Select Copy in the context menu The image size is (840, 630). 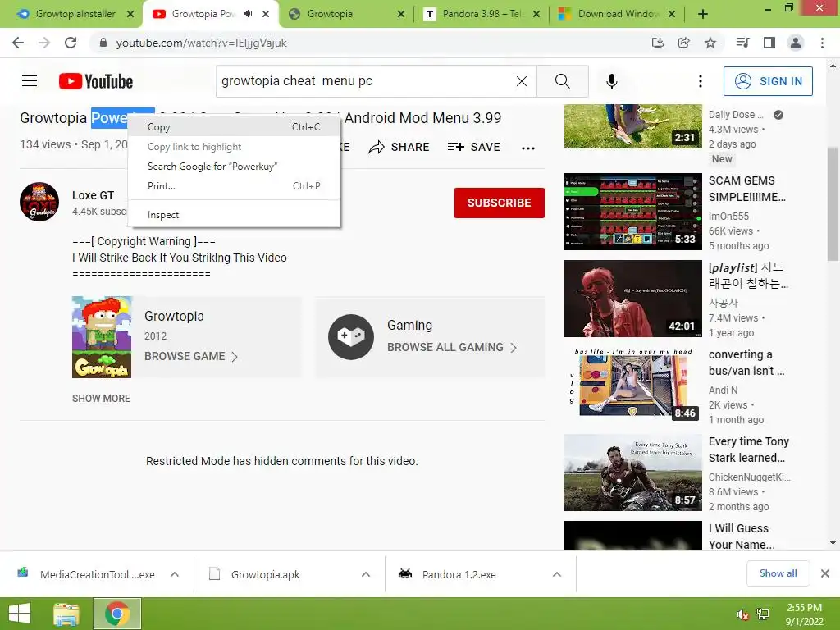coord(234,127)
